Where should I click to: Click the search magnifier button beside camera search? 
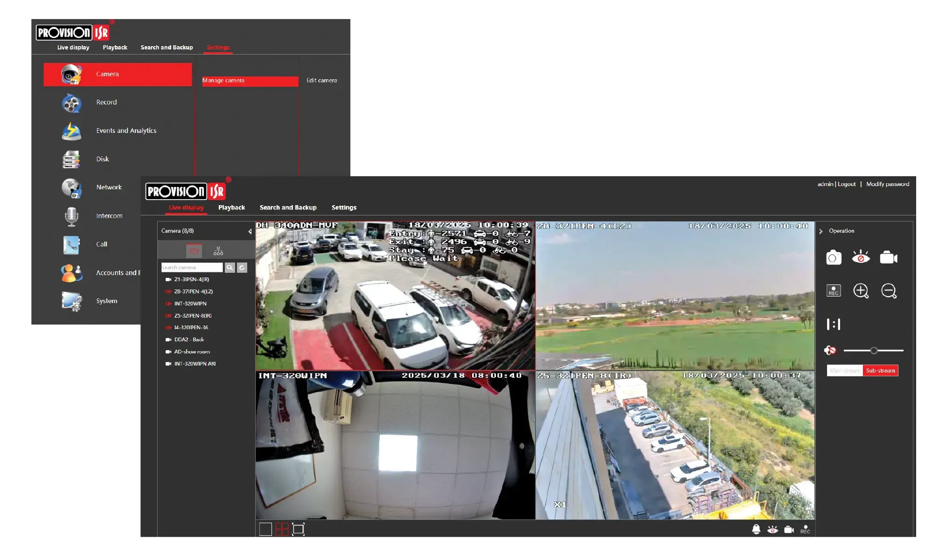click(x=230, y=267)
